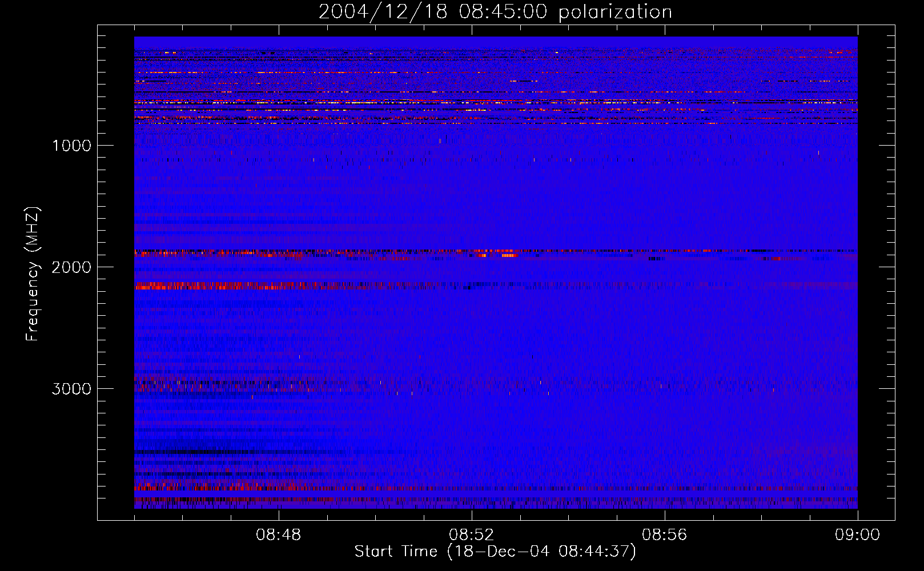924x571 pixels.
Task: Click the 08:48 time tick label
Action: point(279,535)
